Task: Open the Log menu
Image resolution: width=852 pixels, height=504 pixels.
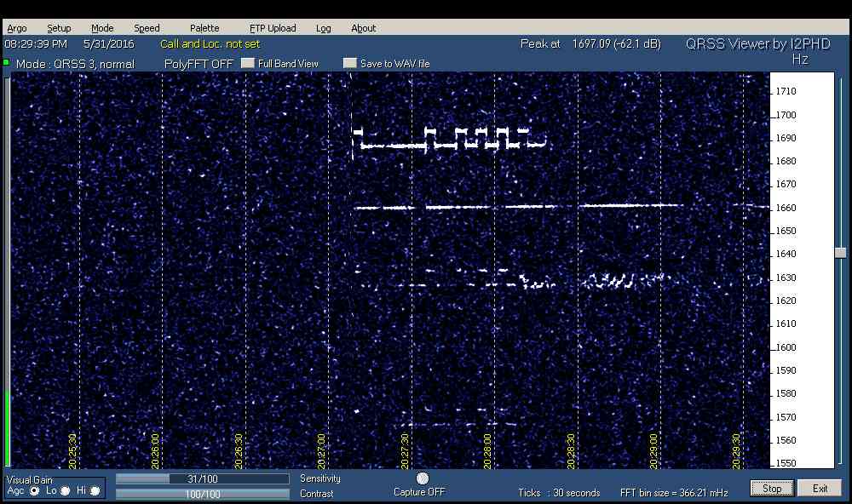Action: click(323, 28)
